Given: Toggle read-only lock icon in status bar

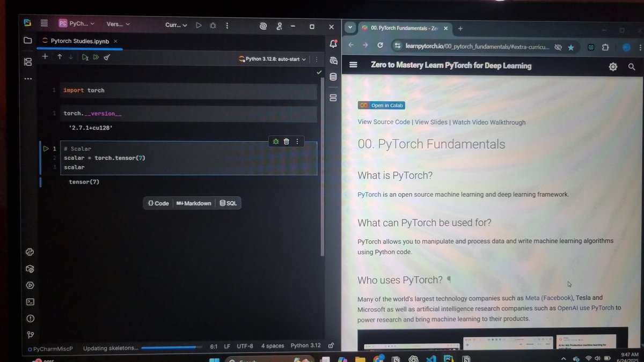Looking at the screenshot, I should coord(331,345).
